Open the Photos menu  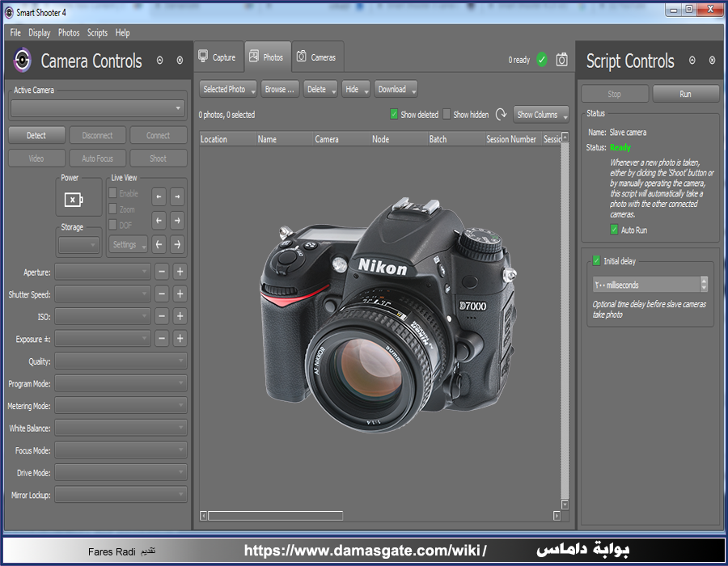point(69,32)
